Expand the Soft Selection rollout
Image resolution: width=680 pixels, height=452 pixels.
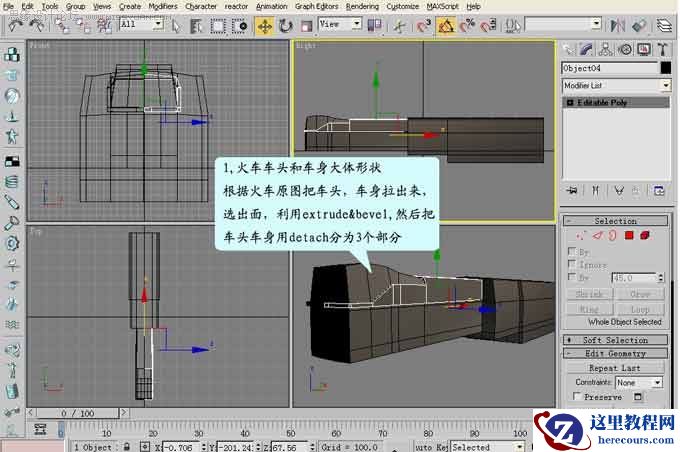click(x=615, y=340)
